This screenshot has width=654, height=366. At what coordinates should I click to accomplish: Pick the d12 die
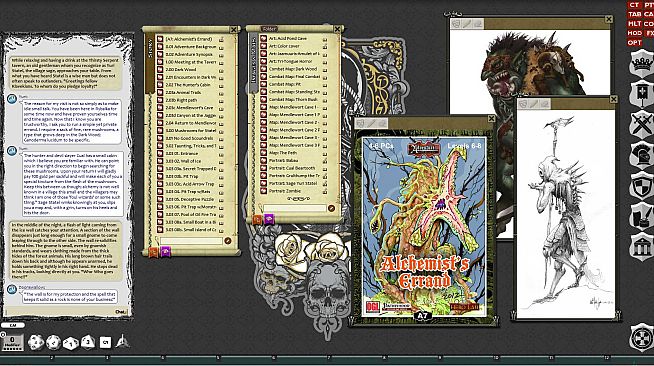pos(53,342)
